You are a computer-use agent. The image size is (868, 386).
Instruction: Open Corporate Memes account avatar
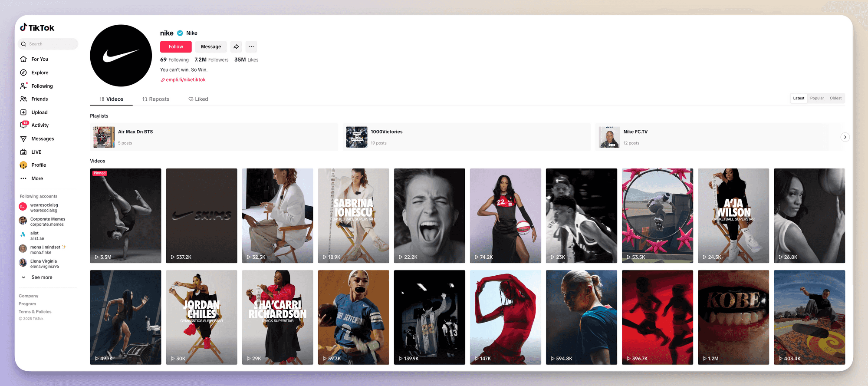point(23,221)
